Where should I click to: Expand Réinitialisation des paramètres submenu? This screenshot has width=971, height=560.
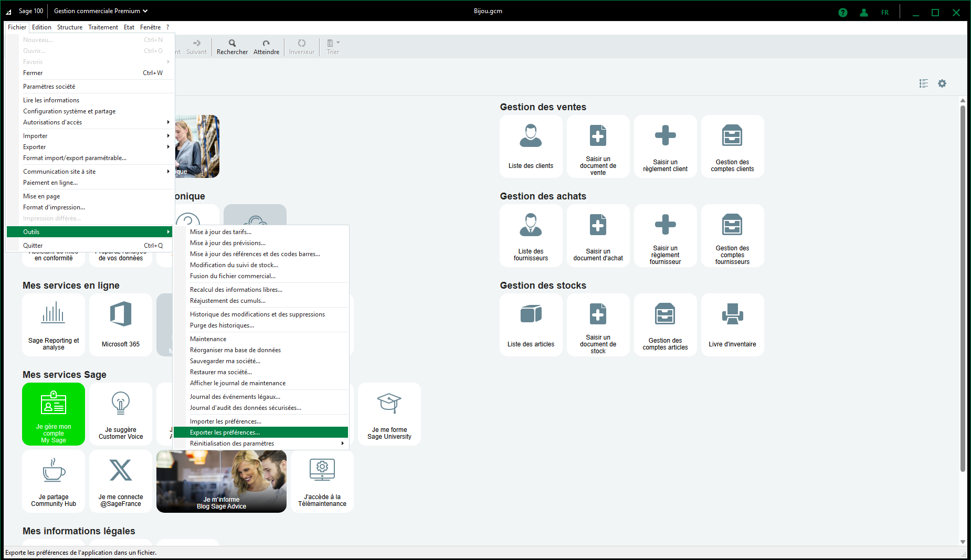coord(261,443)
